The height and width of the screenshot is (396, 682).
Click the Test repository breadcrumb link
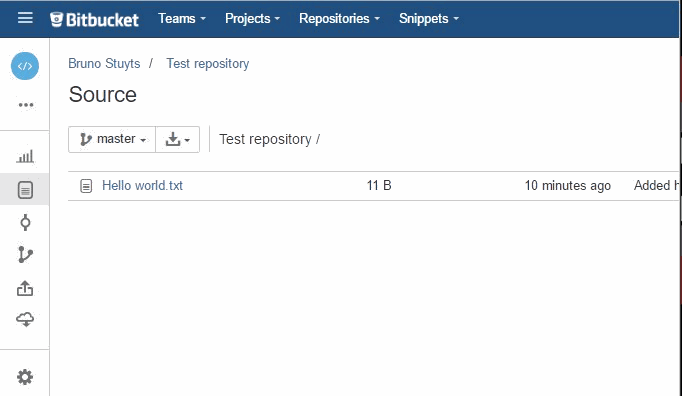point(207,64)
